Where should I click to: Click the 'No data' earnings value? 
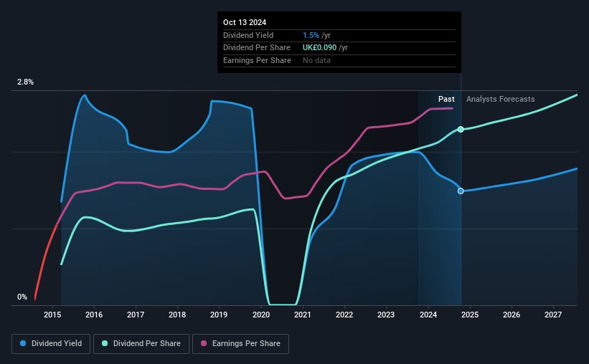pyautogui.click(x=316, y=60)
